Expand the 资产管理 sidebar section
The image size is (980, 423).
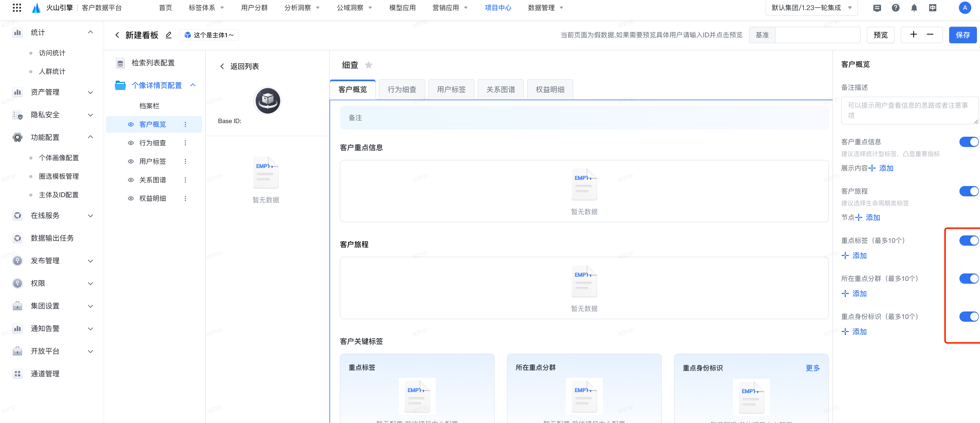tap(90, 93)
